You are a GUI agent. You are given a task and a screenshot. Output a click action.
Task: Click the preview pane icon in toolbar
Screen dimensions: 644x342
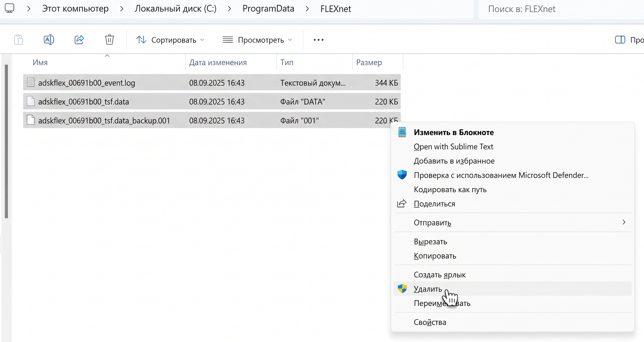click(x=620, y=40)
